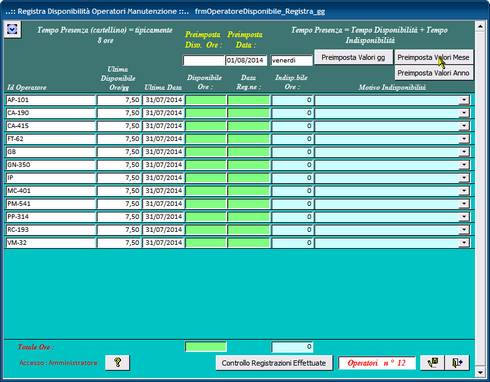Expand Motivo Indisponibilità dropdown for PP-314
490x382 pixels.
(x=464, y=217)
